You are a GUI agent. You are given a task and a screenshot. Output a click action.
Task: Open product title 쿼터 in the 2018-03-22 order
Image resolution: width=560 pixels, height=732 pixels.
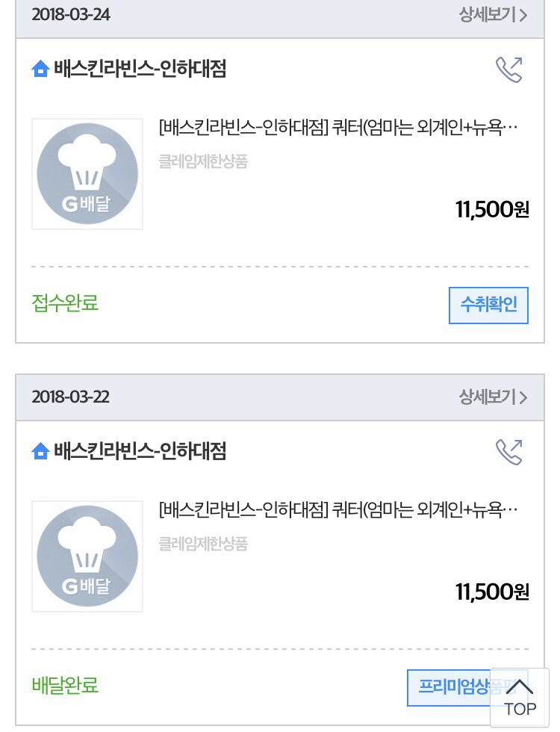coord(338,509)
